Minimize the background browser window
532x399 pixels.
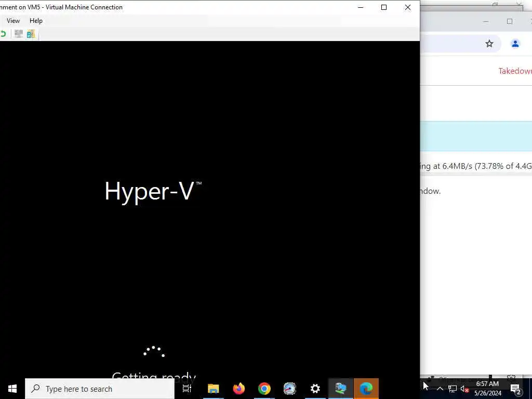486,21
